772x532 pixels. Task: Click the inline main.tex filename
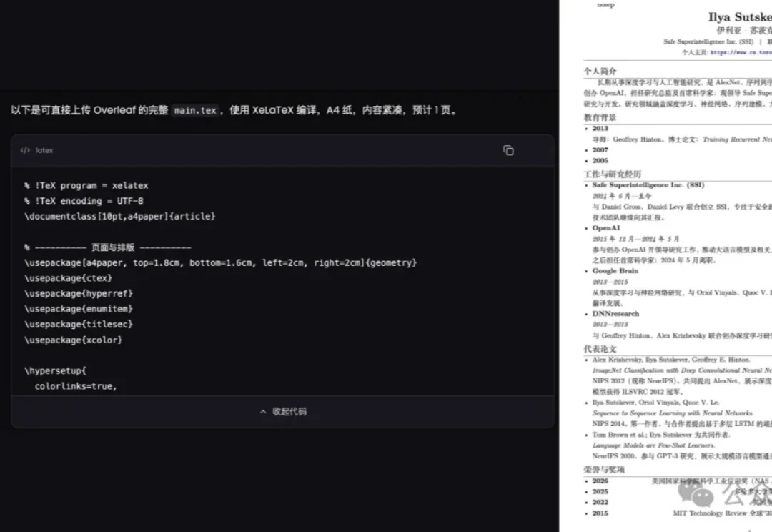(x=195, y=110)
